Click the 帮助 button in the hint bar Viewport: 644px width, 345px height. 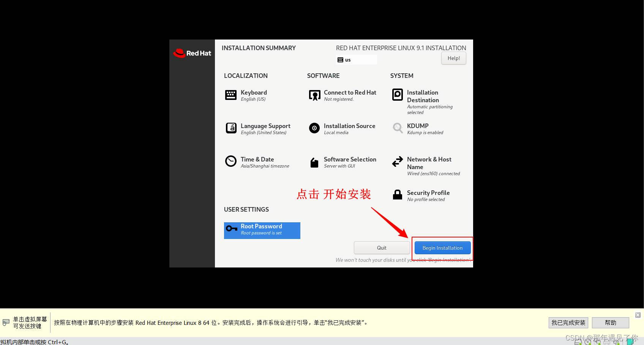(x=610, y=323)
